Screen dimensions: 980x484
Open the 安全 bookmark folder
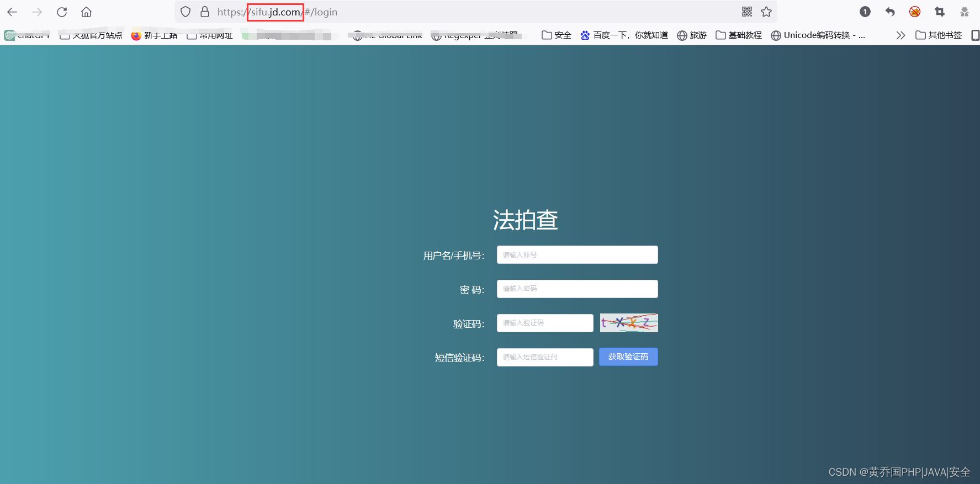pos(557,35)
